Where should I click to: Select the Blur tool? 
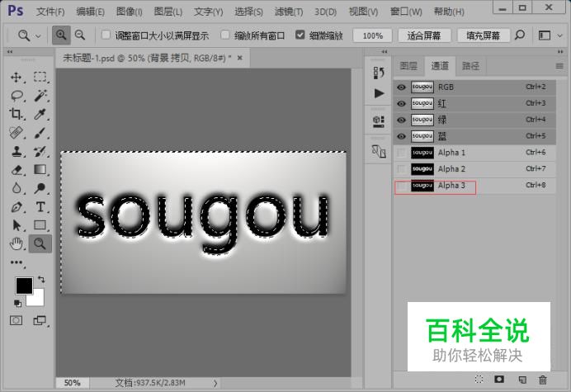16,188
